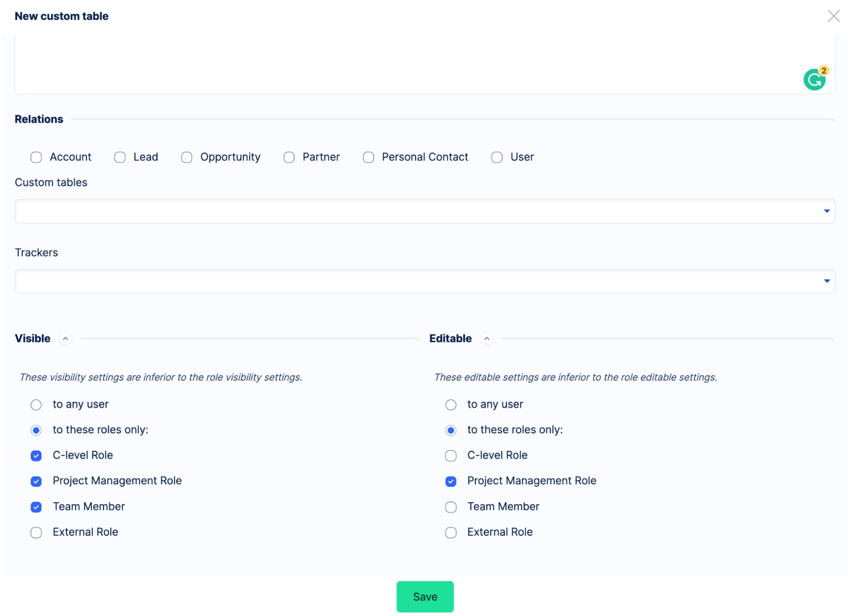Image resolution: width=849 pixels, height=616 pixels.
Task: Click the Grammarly icon in text area
Action: (814, 80)
